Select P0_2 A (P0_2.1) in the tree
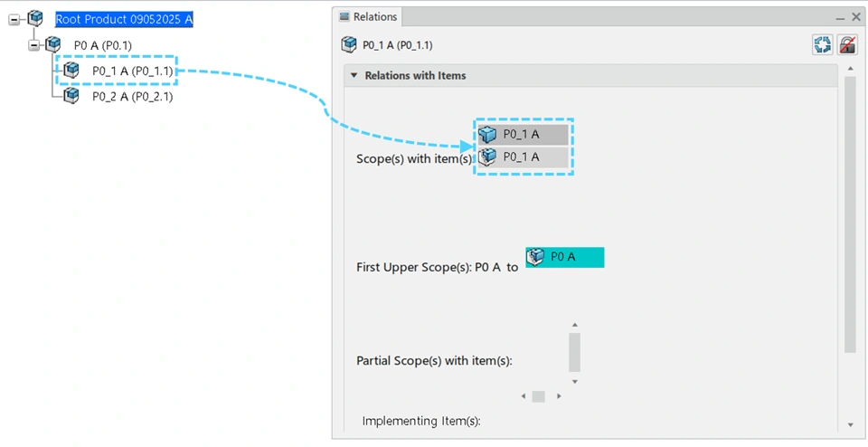This screenshot has width=868, height=447. 132,97
